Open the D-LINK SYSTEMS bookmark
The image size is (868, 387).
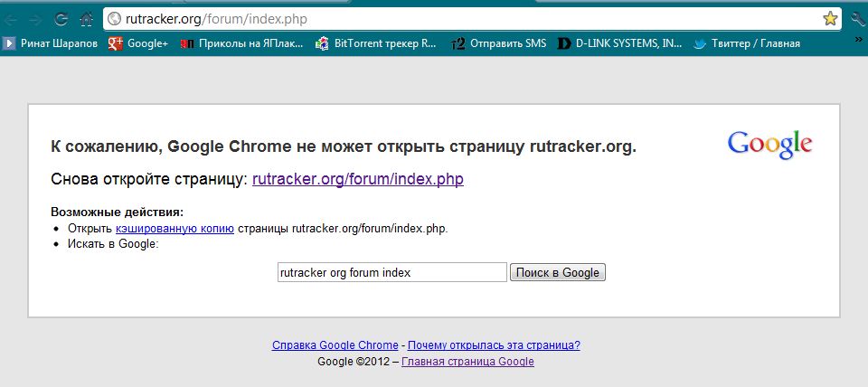[x=620, y=43]
